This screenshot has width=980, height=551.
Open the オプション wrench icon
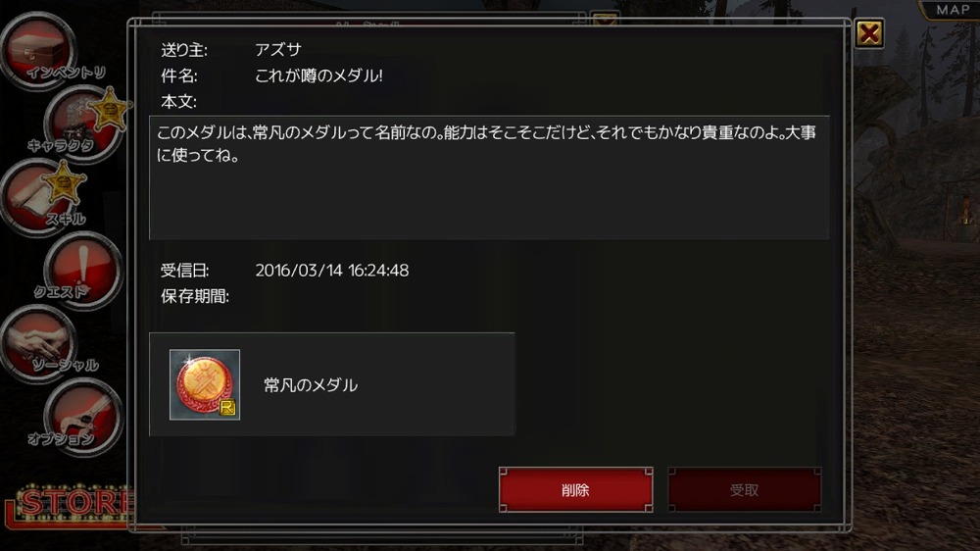coord(82,417)
